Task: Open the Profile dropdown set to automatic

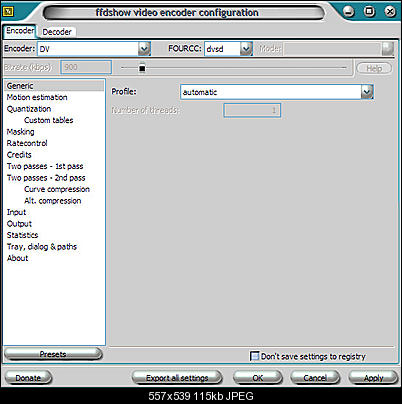Action: [x=277, y=92]
